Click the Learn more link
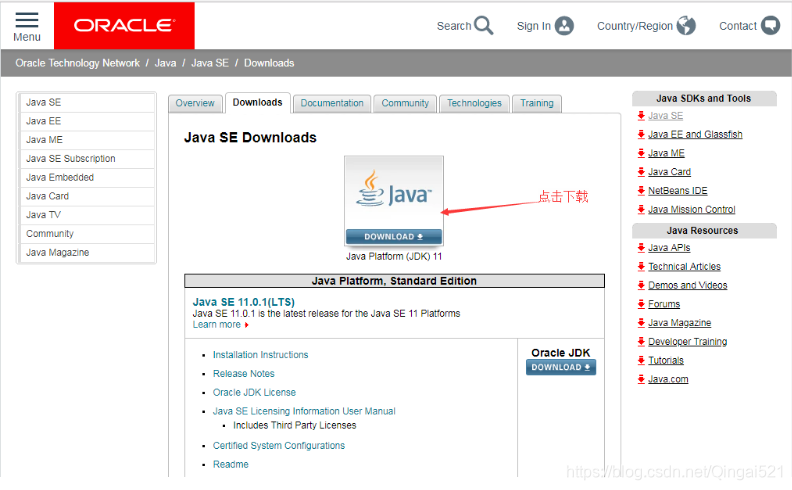792x490 pixels. click(x=217, y=325)
